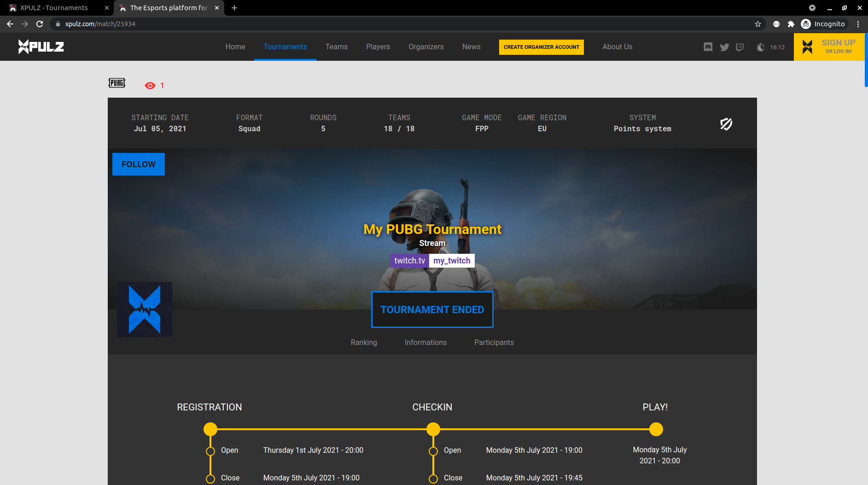Close the XPULZ - Tournaments tab
Image resolution: width=868 pixels, height=485 pixels.
(107, 8)
